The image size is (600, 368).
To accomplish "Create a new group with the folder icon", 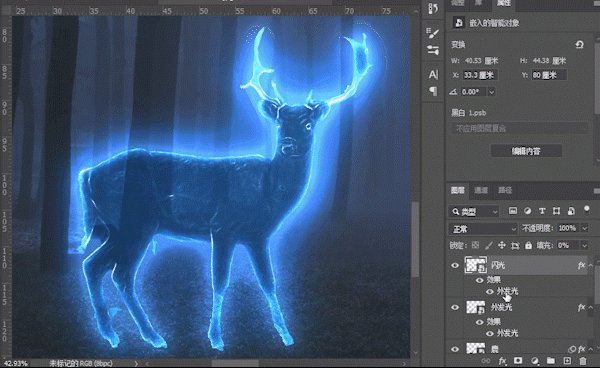I will point(551,361).
